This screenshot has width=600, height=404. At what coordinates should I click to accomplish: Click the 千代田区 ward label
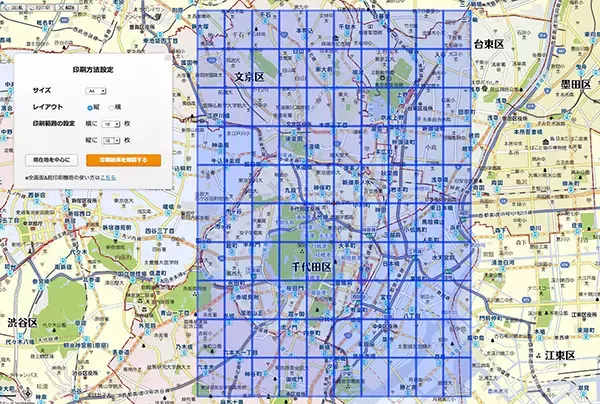tap(311, 267)
